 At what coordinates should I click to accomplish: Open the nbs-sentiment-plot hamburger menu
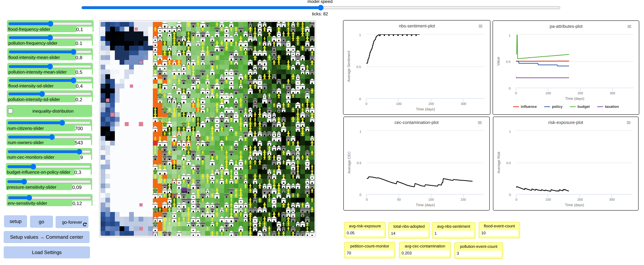click(x=481, y=26)
